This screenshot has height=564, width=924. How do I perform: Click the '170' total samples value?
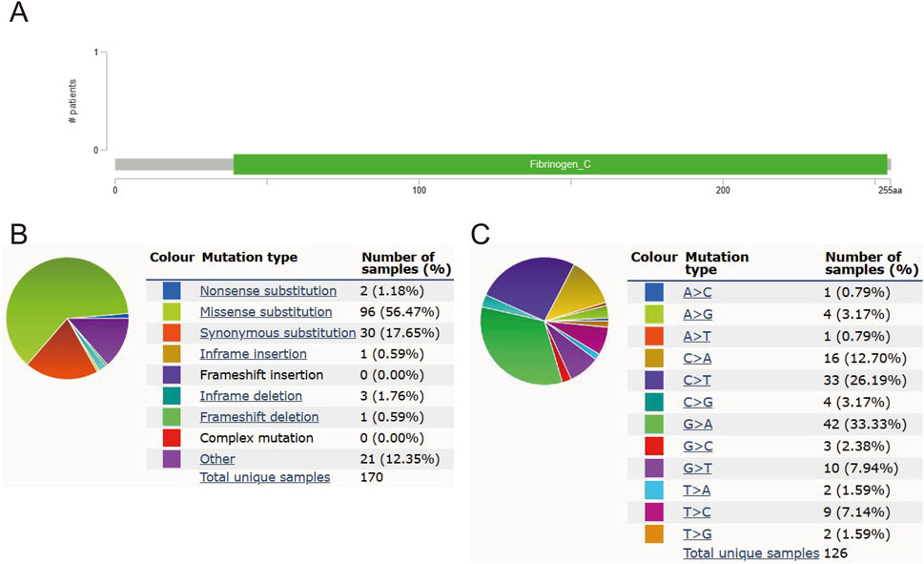(x=371, y=477)
